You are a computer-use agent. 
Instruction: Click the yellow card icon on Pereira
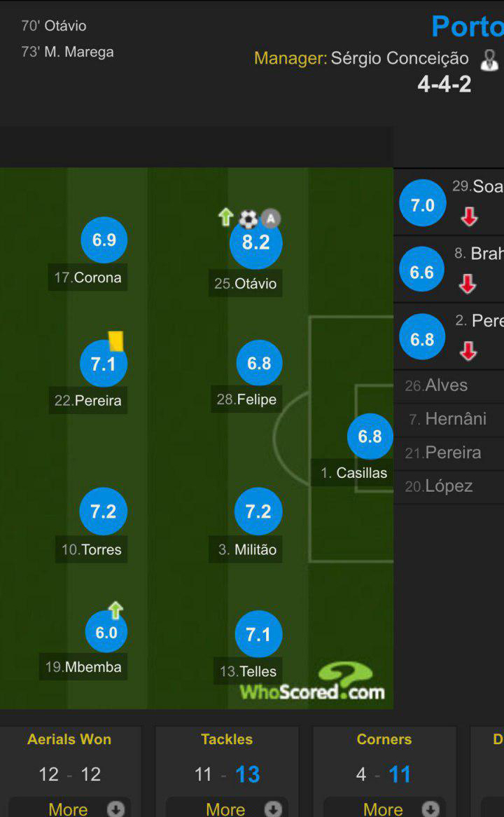(x=115, y=341)
